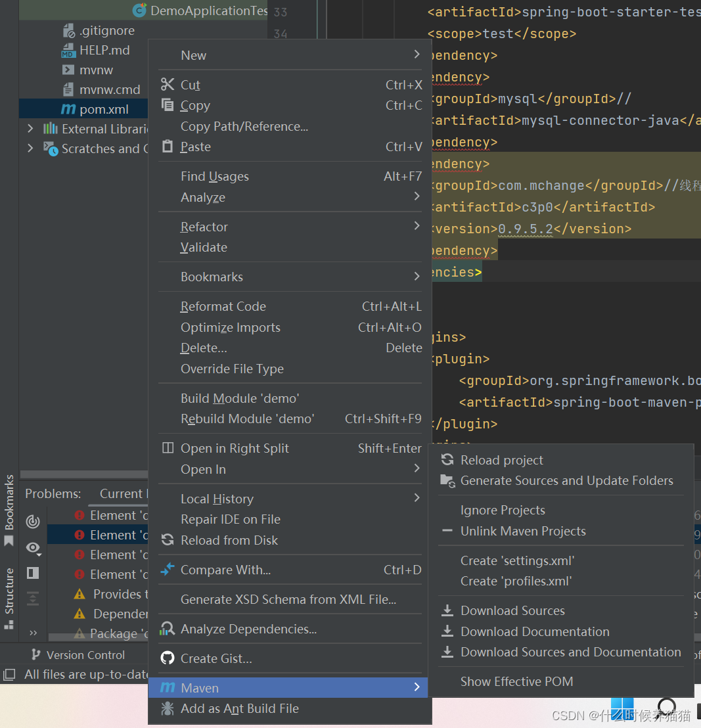Expand the External Libraries tree node
Viewport: 701px width, 728px height.
point(30,128)
